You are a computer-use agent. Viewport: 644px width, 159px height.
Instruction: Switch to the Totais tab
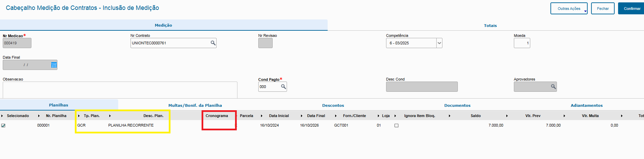490,26
